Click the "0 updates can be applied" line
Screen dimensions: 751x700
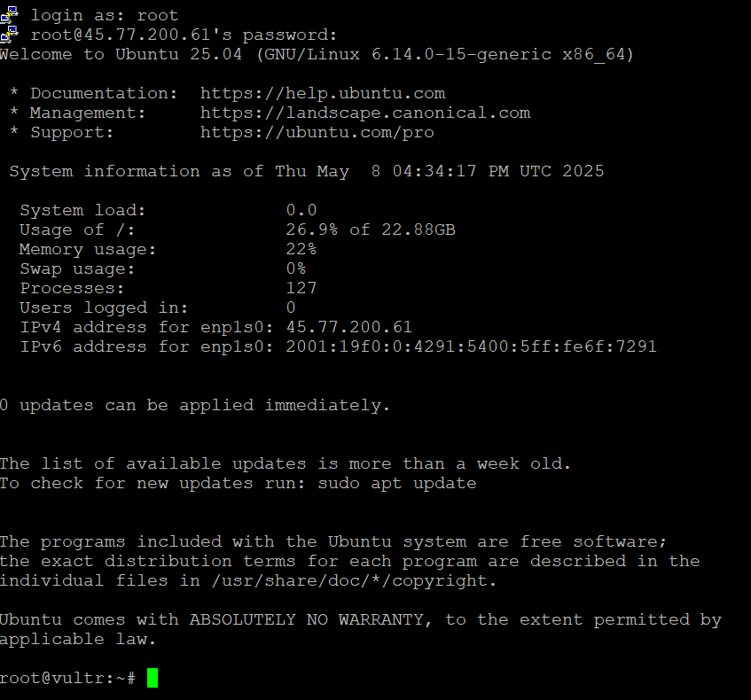point(195,405)
